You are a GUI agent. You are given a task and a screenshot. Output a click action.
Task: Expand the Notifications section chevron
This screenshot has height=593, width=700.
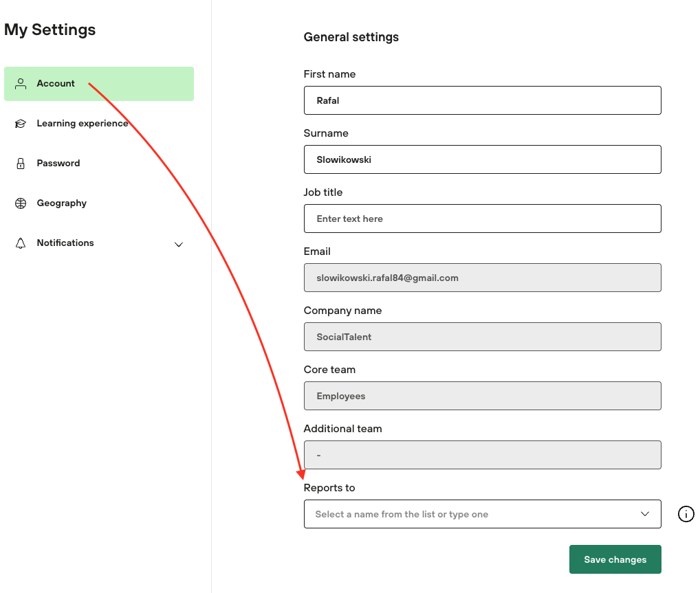(x=179, y=244)
